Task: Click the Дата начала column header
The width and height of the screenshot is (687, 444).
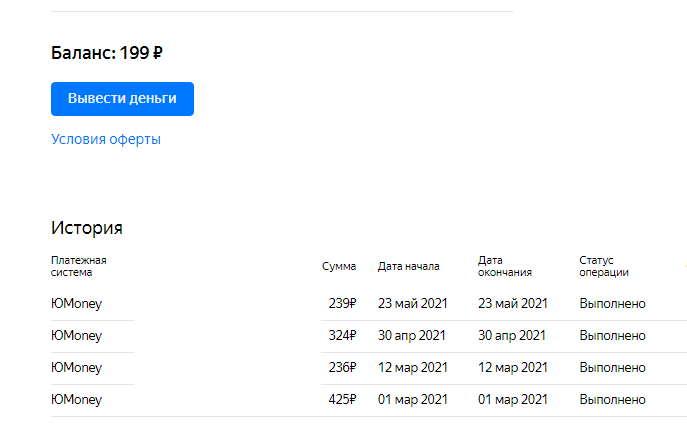Action: [408, 266]
